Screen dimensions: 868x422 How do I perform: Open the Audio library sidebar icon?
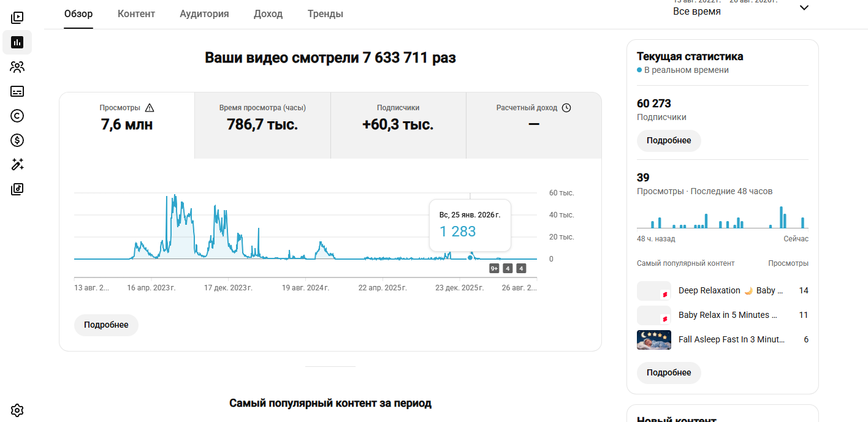(x=17, y=189)
